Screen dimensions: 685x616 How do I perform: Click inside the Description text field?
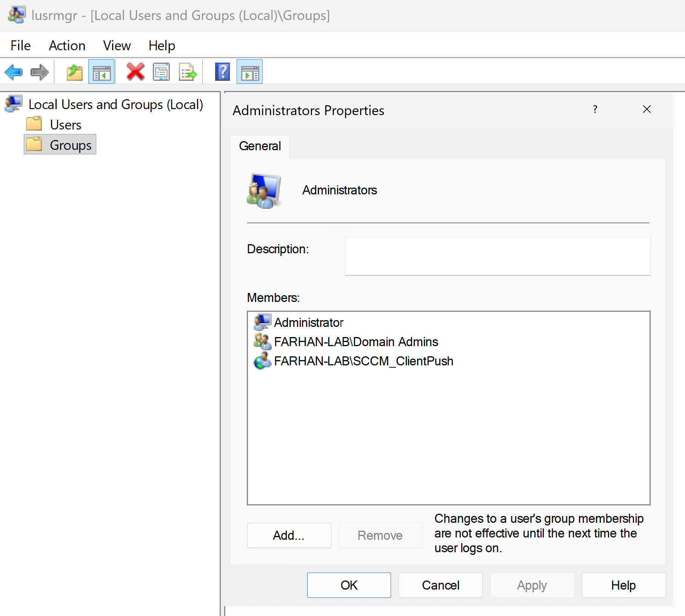(497, 256)
